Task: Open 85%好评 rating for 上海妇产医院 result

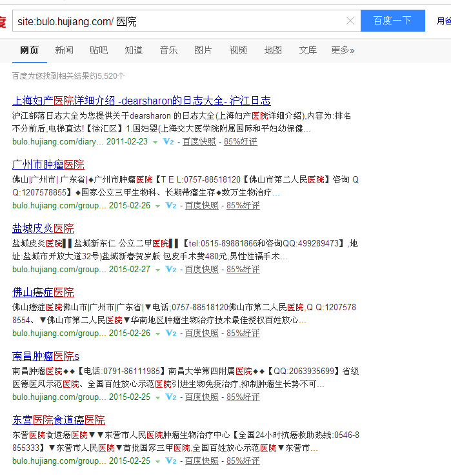Action: tap(241, 142)
